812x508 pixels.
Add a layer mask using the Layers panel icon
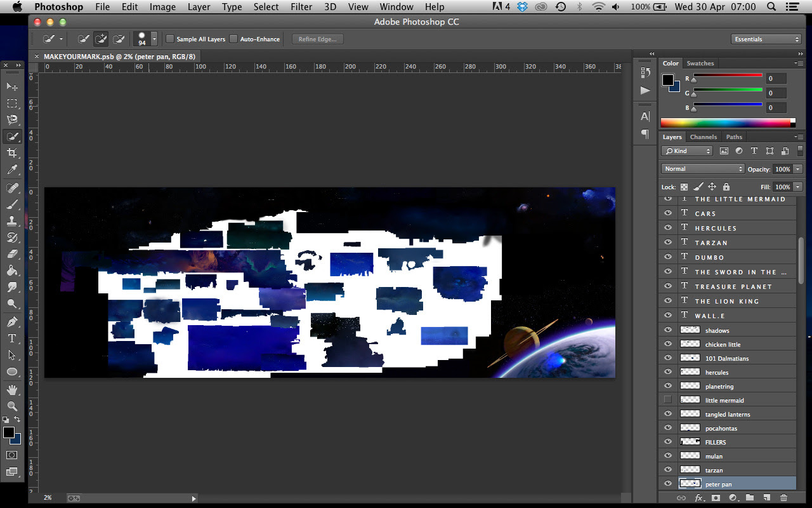pos(716,498)
